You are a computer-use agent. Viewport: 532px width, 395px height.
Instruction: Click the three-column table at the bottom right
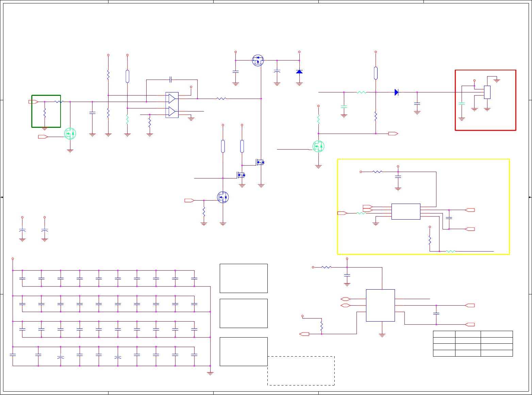pos(473,344)
